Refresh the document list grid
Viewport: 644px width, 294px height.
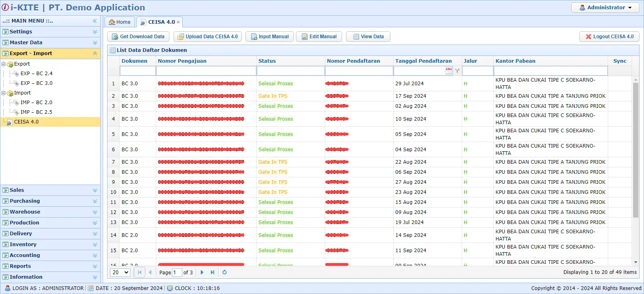[225, 272]
